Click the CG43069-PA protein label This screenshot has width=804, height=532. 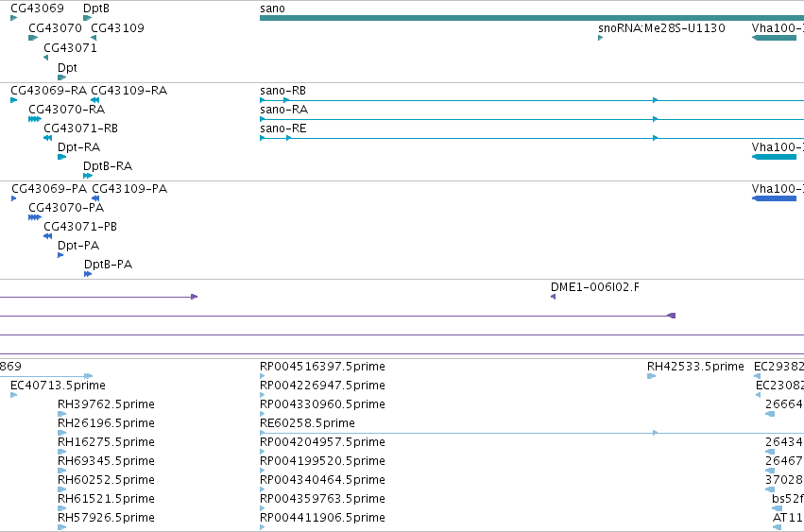tap(49, 189)
